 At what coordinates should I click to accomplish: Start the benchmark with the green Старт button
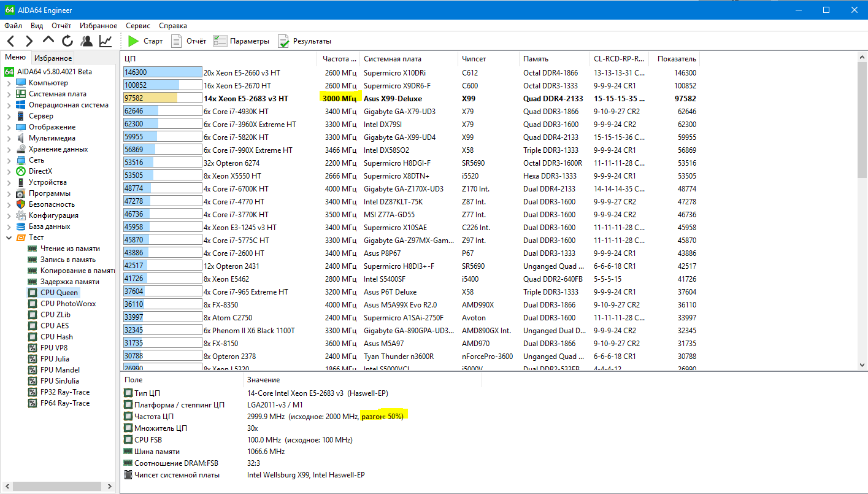(x=145, y=41)
